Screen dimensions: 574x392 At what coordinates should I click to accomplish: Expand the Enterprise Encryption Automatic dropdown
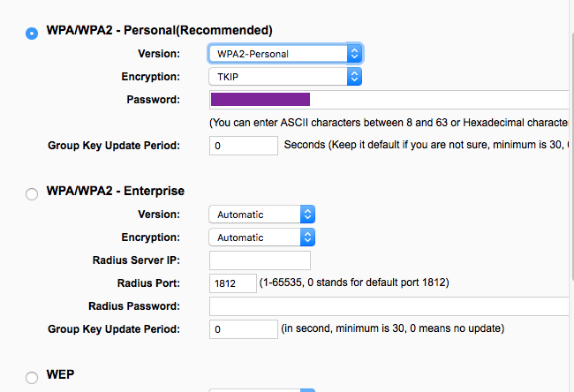click(261, 237)
